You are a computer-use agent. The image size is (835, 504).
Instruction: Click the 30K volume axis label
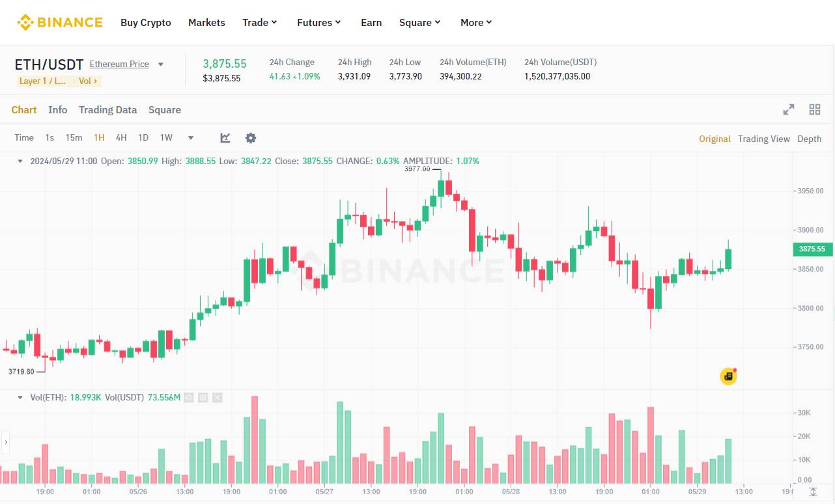804,413
